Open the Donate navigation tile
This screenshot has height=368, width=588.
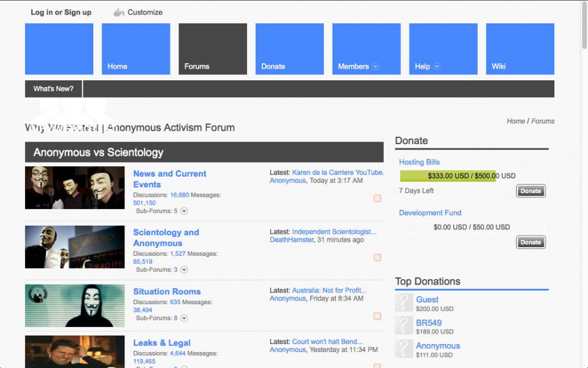289,49
